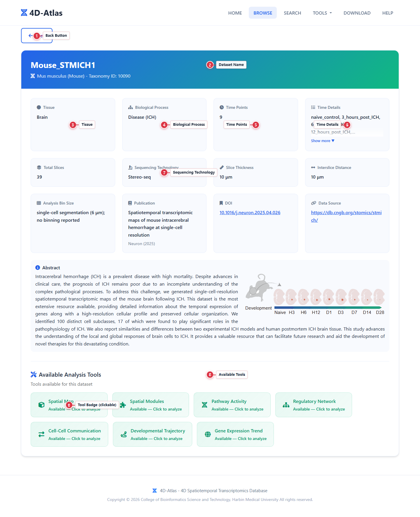
Task: Click the book icon beside Publication
Action: 130,203
